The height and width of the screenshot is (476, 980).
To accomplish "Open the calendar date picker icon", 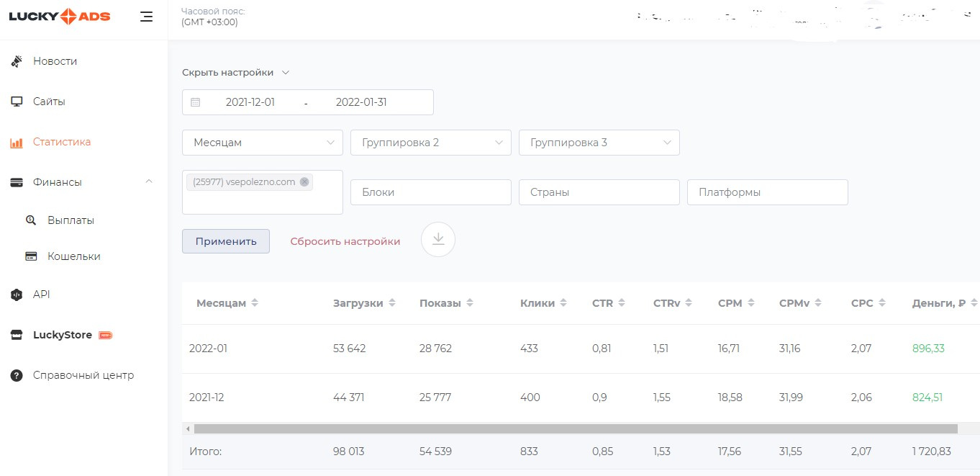I will point(195,102).
